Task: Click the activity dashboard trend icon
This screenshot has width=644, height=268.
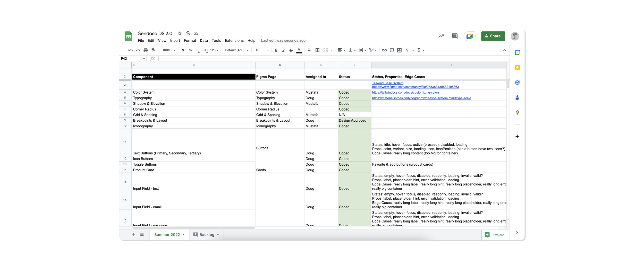Action: pyautogui.click(x=441, y=36)
